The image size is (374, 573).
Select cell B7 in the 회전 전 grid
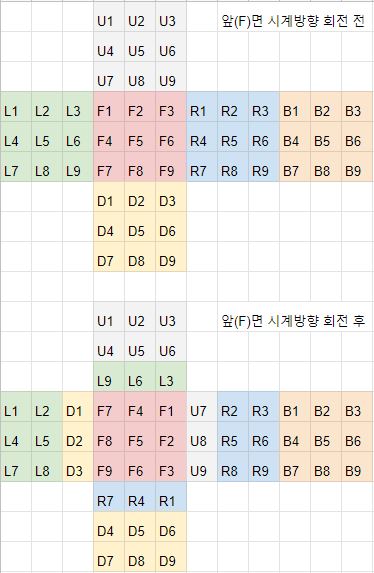[x=295, y=167]
